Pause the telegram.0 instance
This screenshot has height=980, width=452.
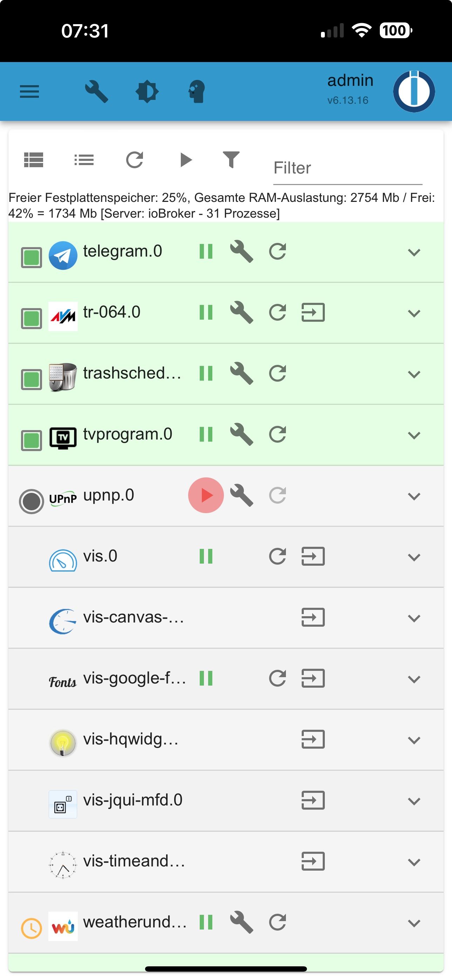pyautogui.click(x=206, y=251)
